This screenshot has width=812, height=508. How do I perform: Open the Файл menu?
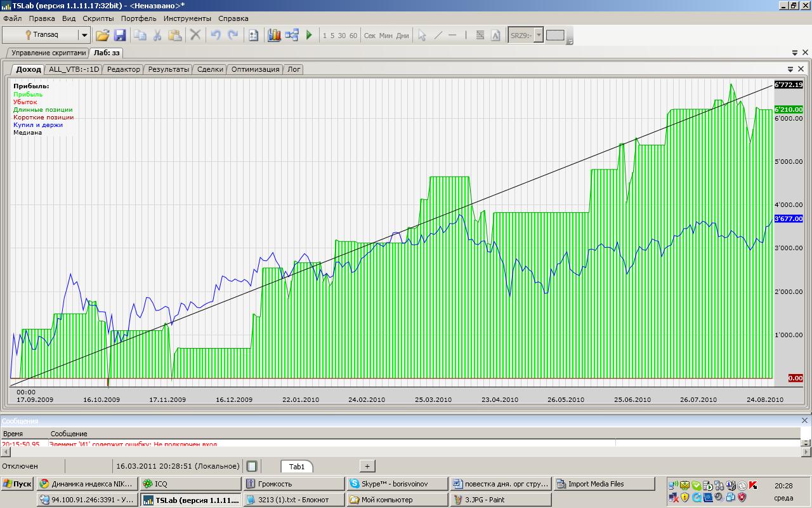[13, 18]
